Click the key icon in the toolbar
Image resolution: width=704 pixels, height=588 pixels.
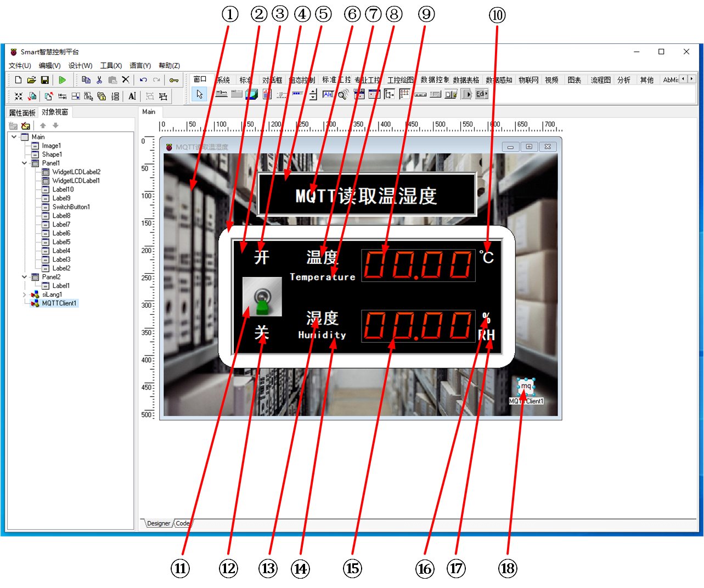(174, 80)
